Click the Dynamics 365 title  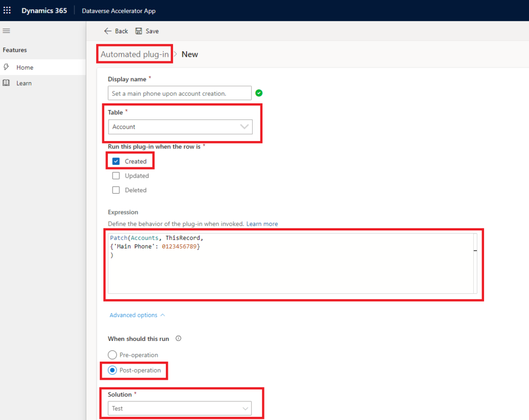pyautogui.click(x=44, y=10)
